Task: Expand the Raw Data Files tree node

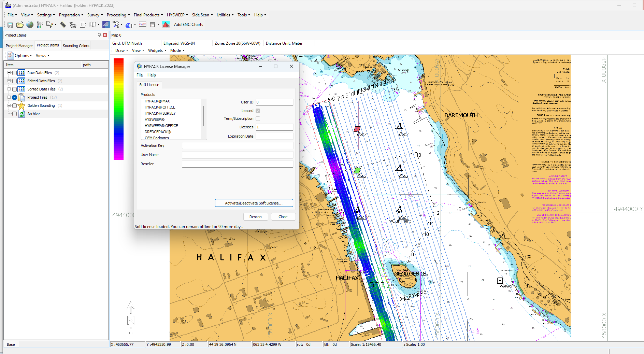Action: pos(9,72)
